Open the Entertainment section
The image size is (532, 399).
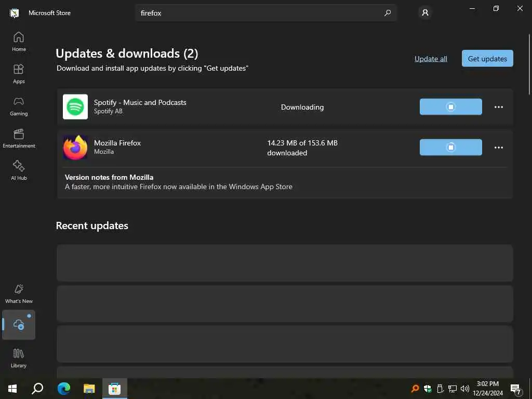[x=19, y=138]
